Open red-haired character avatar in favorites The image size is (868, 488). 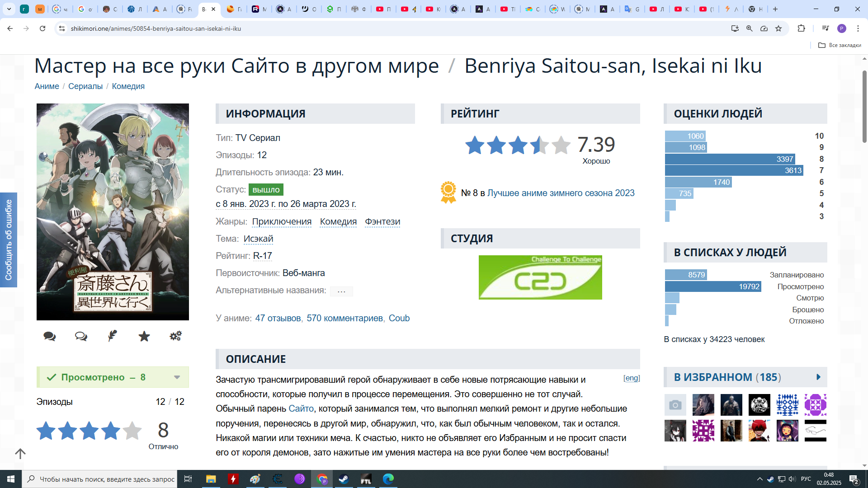tap(759, 431)
